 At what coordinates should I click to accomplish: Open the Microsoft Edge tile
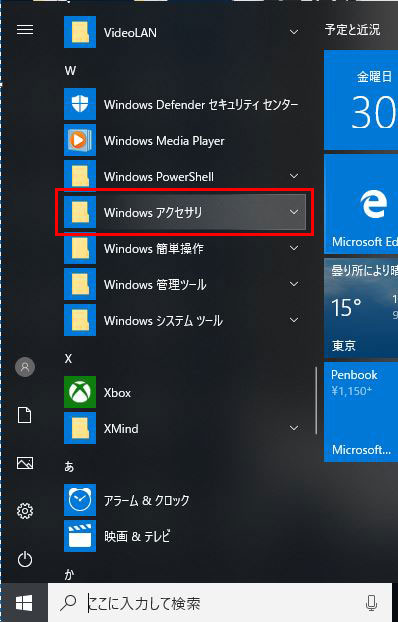pos(361,204)
